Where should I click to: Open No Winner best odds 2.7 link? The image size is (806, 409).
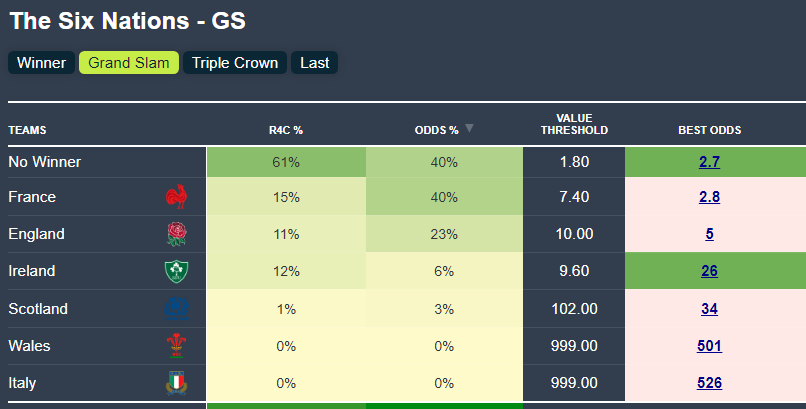coord(710,161)
